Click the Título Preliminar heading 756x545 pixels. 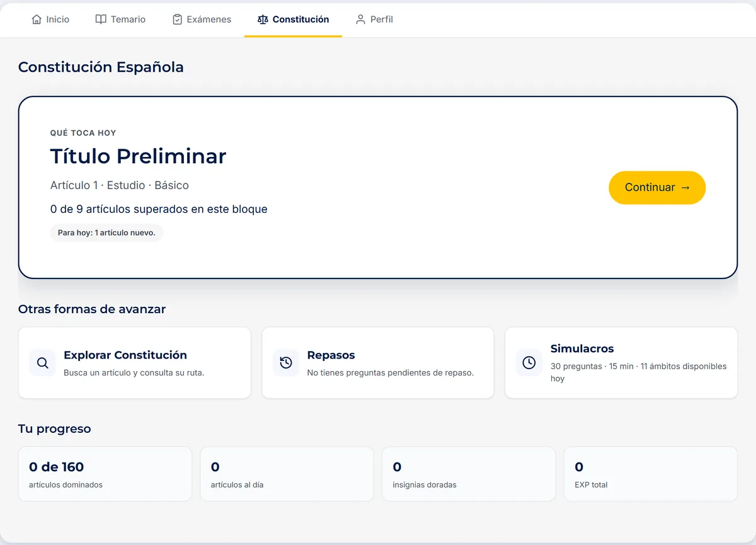pos(138,156)
